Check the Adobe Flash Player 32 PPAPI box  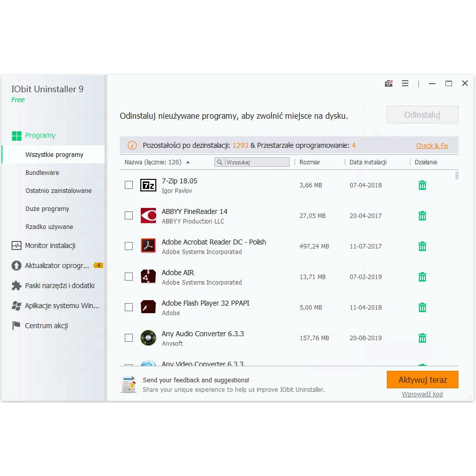[x=129, y=307]
